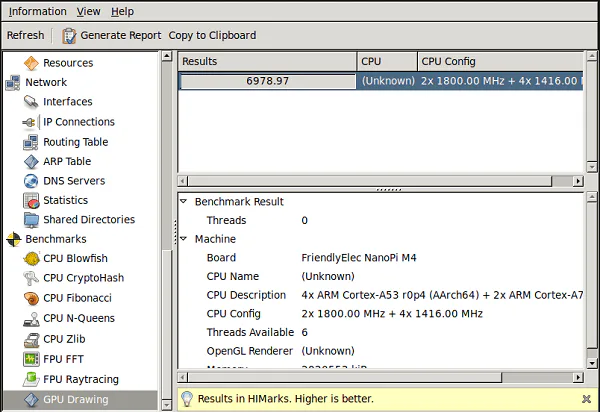Click details pane vertical scroll down arrow
The image size is (600, 412).
[x=592, y=363]
